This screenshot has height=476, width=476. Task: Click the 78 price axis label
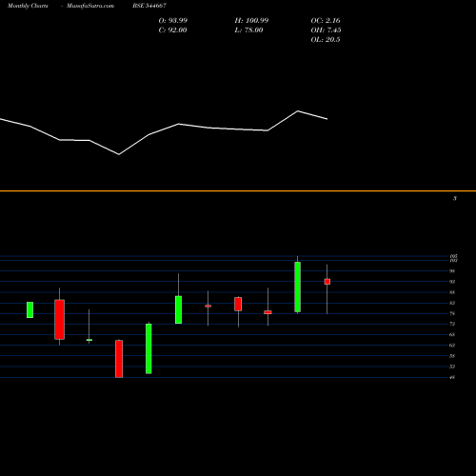click(452, 313)
